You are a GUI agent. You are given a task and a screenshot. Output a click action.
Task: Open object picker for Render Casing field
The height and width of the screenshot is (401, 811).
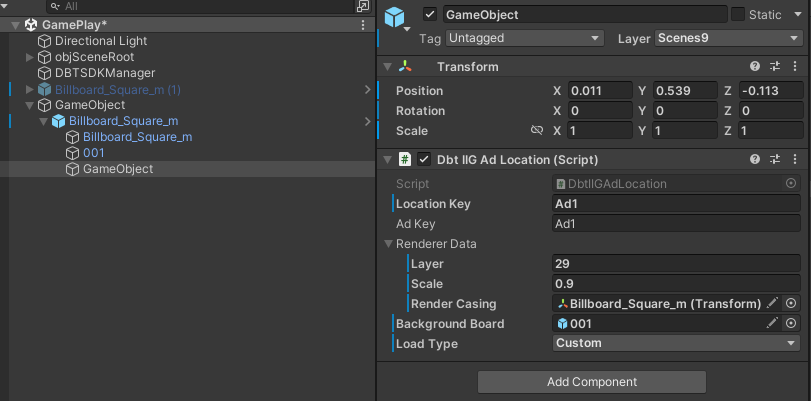[791, 304]
